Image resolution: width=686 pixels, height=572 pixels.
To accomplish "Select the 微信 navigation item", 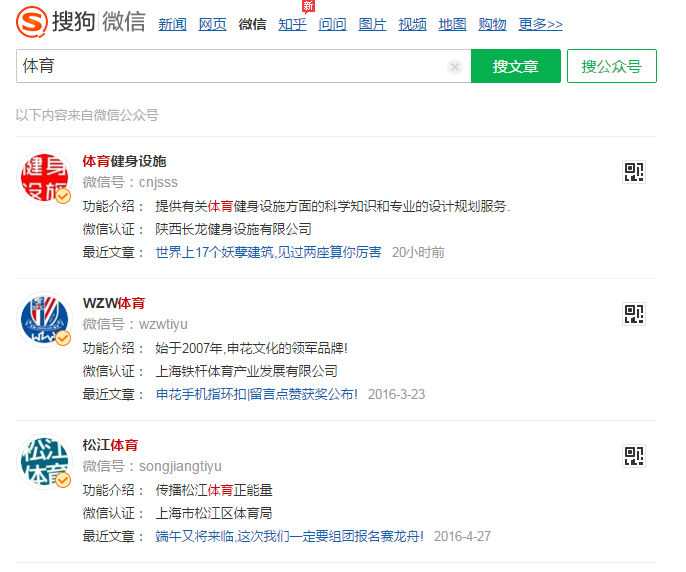I will pos(252,24).
